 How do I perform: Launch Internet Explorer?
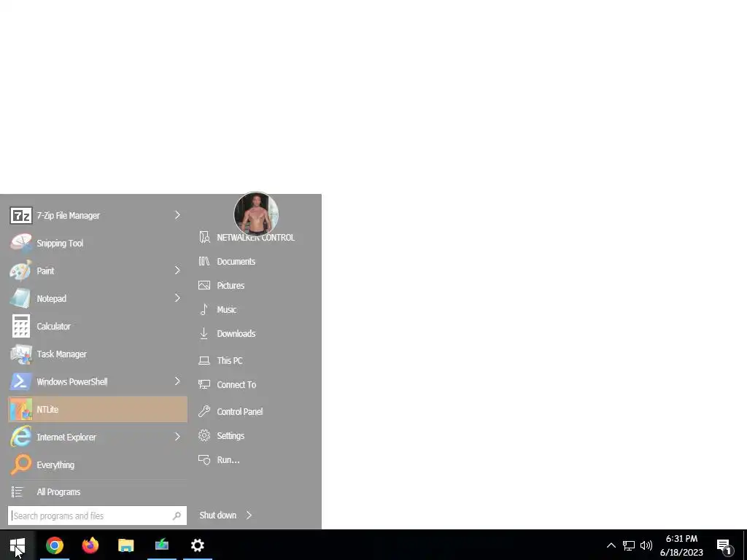98,437
